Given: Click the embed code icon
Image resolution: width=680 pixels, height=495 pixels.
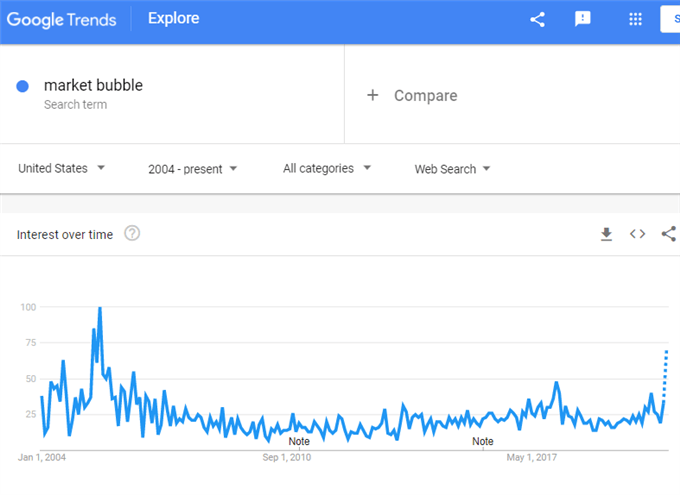Looking at the screenshot, I should [638, 234].
